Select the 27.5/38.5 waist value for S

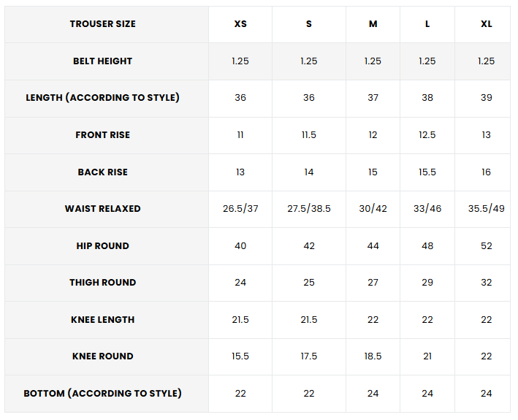click(309, 209)
